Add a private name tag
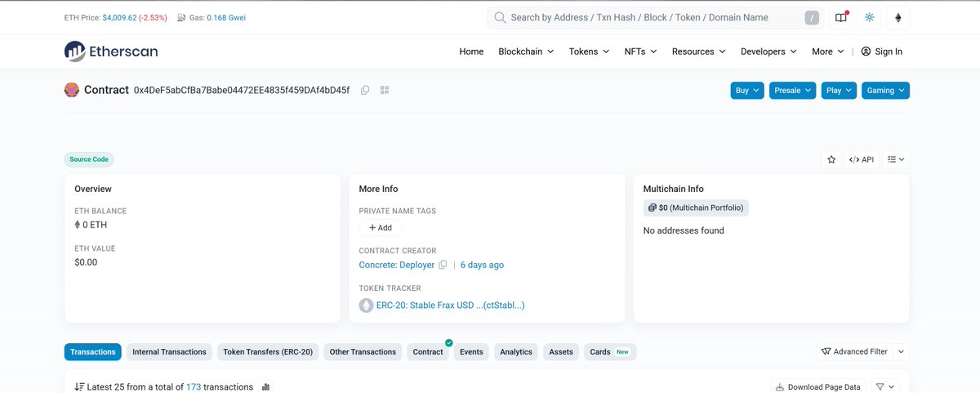This screenshot has height=393, width=980. (381, 228)
